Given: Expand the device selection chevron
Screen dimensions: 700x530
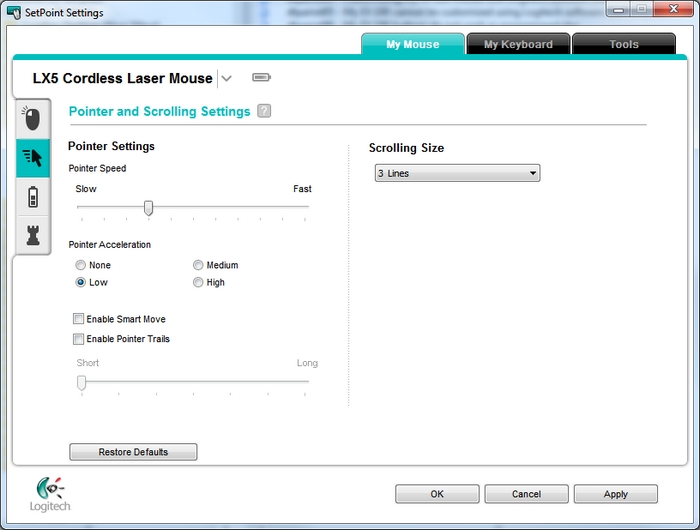Looking at the screenshot, I should click(227, 79).
